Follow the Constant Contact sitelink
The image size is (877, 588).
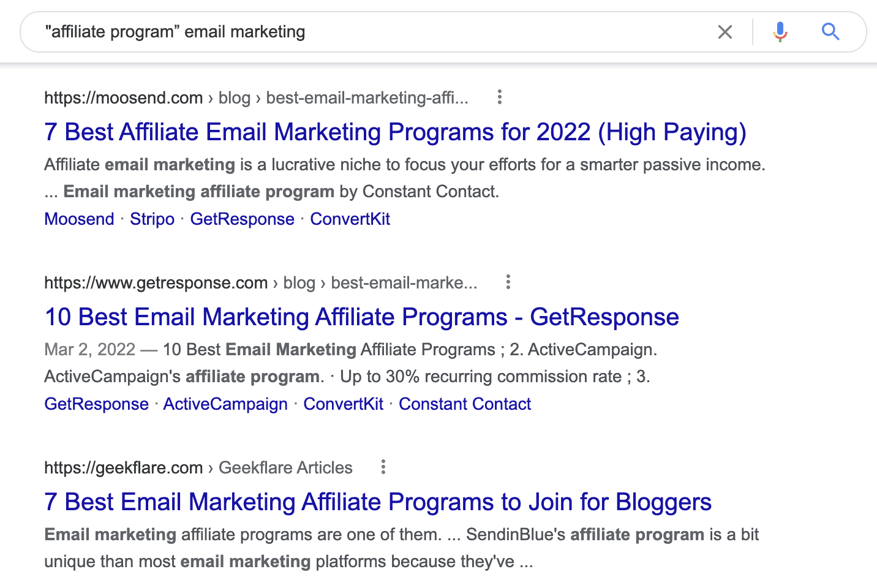465,404
